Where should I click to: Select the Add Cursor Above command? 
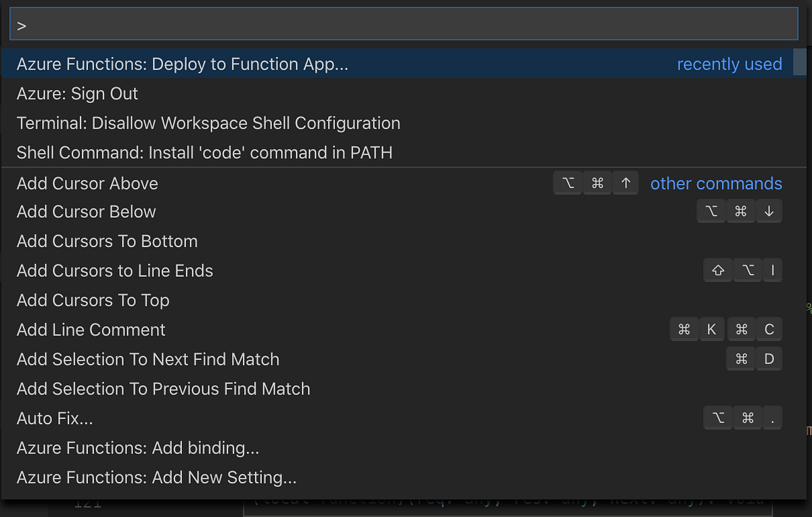87,183
